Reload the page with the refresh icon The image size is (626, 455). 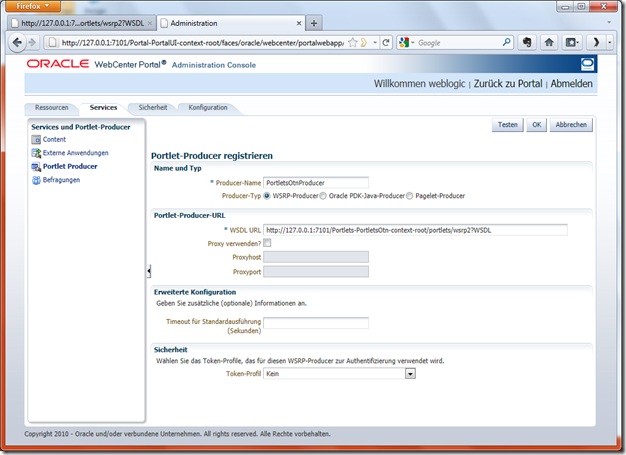(386, 43)
